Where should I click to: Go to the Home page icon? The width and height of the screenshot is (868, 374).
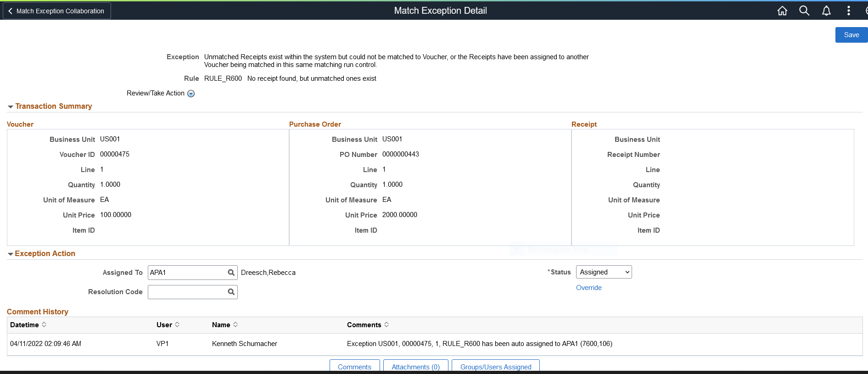coord(782,11)
